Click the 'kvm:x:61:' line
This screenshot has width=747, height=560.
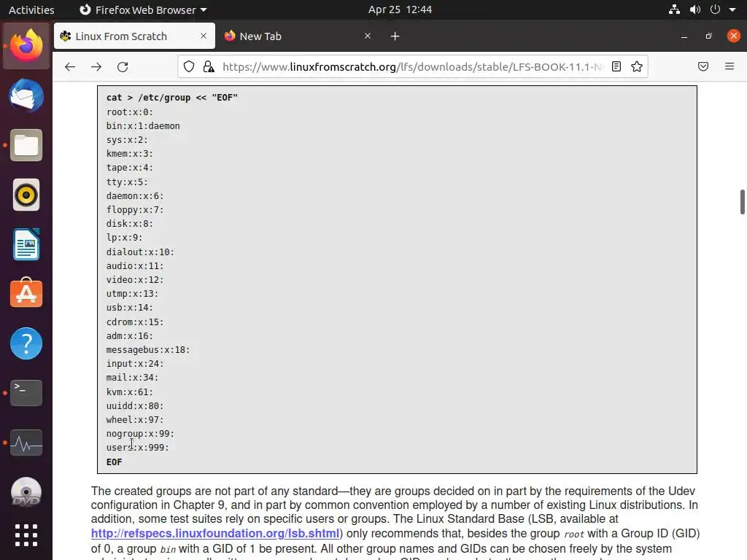[x=130, y=392]
